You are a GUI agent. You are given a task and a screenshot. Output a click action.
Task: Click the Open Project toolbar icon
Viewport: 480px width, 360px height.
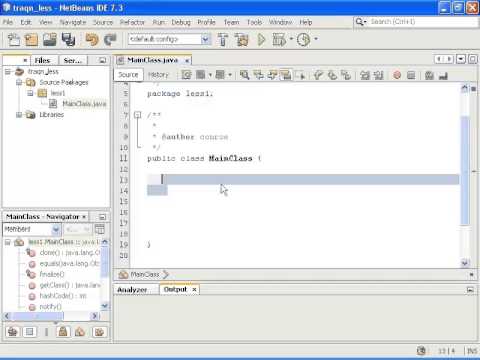[49, 40]
